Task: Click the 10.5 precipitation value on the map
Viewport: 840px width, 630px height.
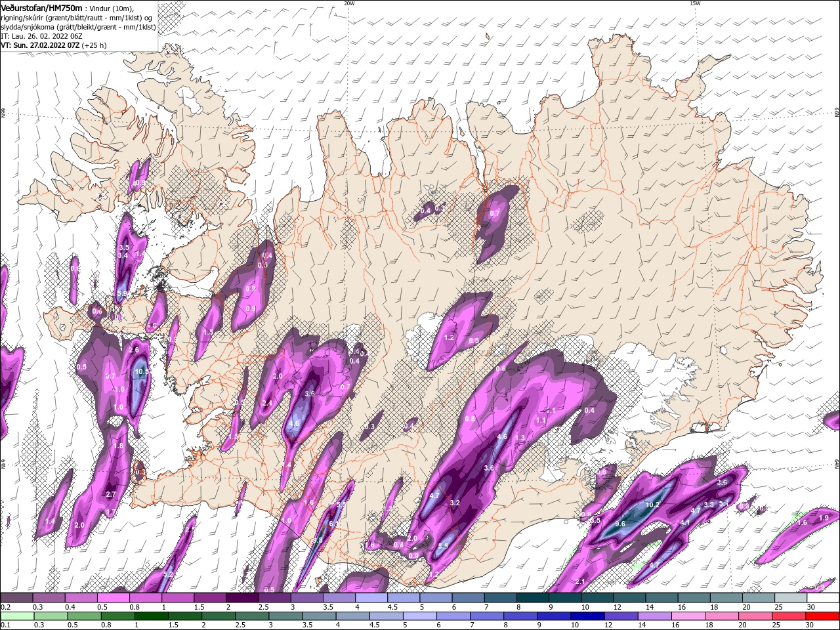Action: [x=142, y=371]
